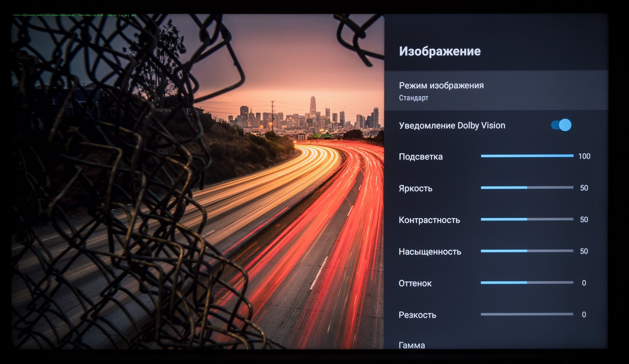Select the Уведомление Dolby Vision label
The height and width of the screenshot is (364, 629).
click(x=452, y=125)
